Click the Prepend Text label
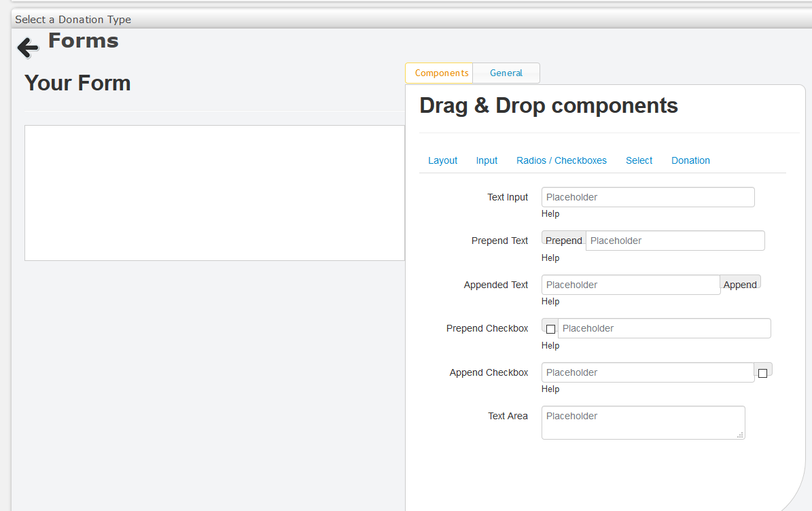Image resolution: width=812 pixels, height=511 pixels. pos(499,241)
